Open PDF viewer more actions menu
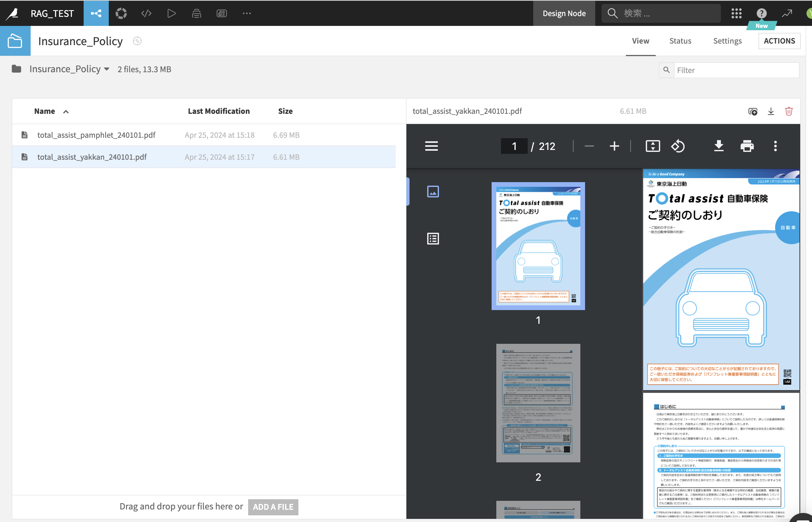 click(775, 146)
